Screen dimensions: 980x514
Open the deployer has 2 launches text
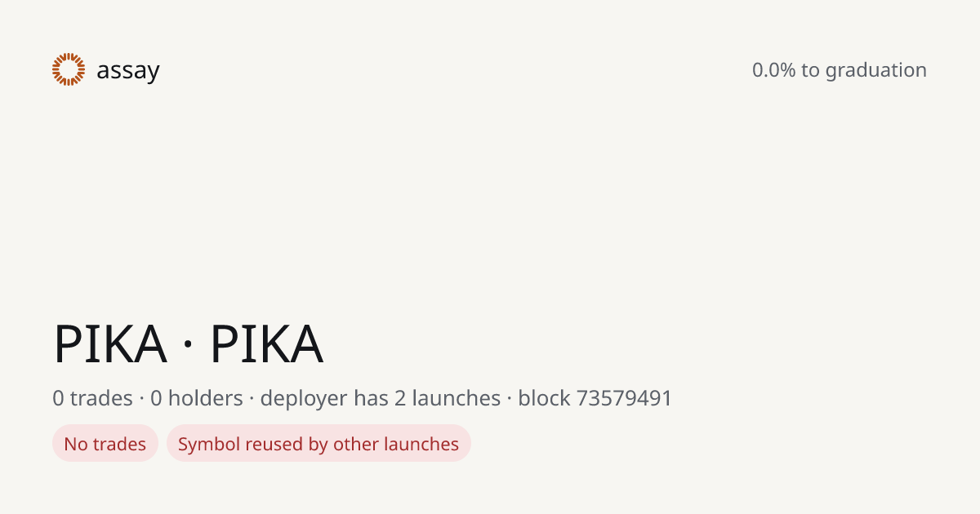tap(381, 398)
